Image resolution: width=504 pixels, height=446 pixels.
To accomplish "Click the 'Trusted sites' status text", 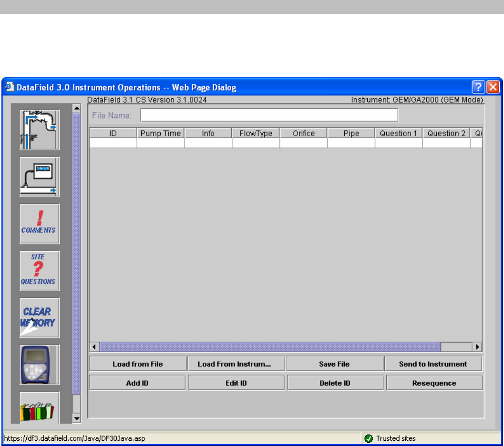I will (396, 438).
